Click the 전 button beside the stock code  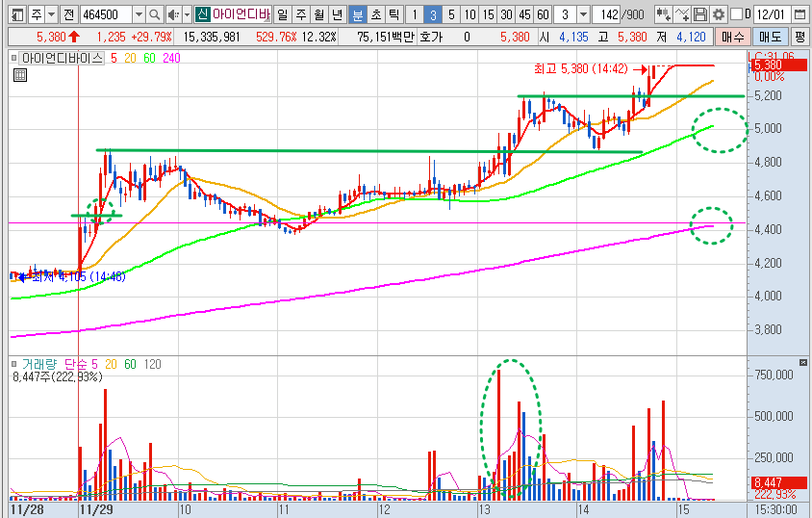click(69, 14)
